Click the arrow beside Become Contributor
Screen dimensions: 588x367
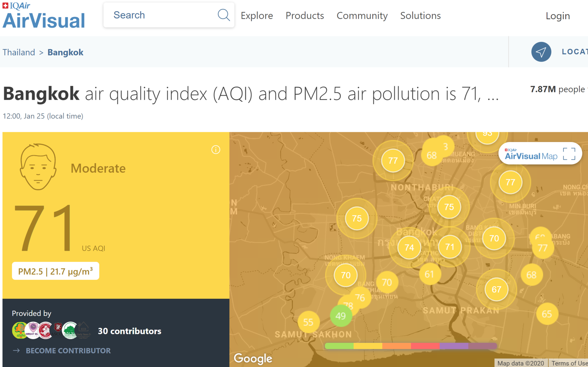(16, 350)
